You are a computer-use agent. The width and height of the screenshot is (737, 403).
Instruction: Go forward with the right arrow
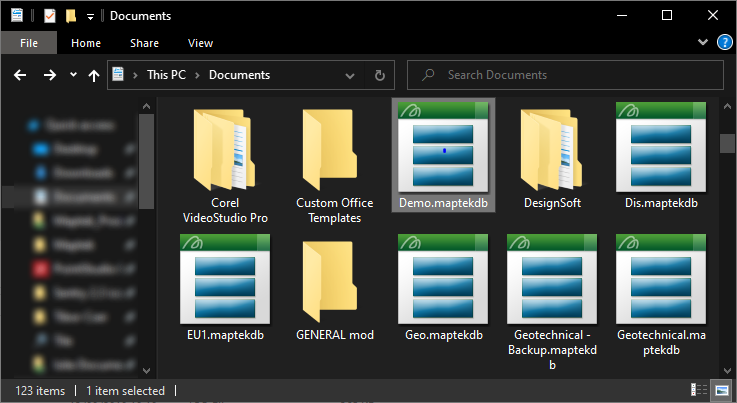50,75
